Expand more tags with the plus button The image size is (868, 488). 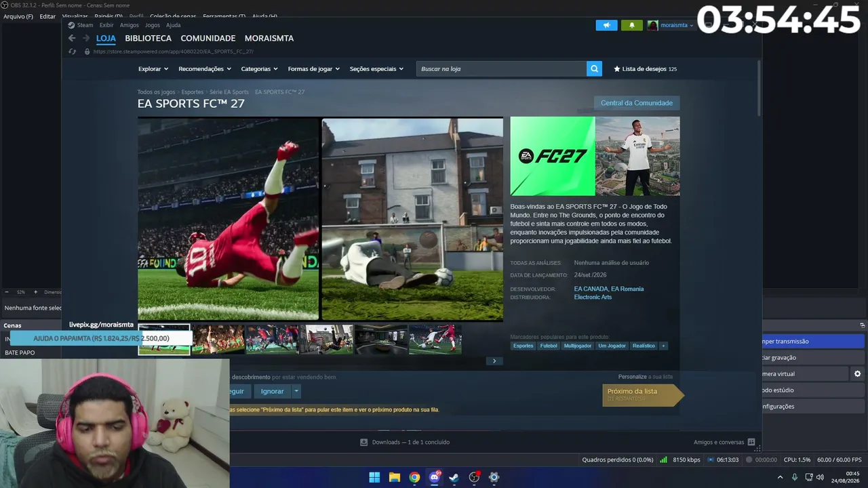pos(663,346)
